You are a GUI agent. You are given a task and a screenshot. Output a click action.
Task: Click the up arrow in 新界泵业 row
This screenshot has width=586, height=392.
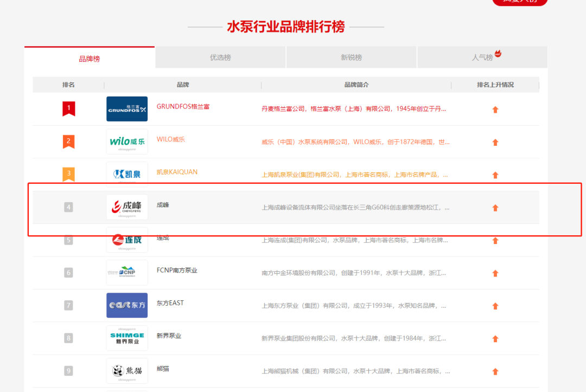[495, 339]
